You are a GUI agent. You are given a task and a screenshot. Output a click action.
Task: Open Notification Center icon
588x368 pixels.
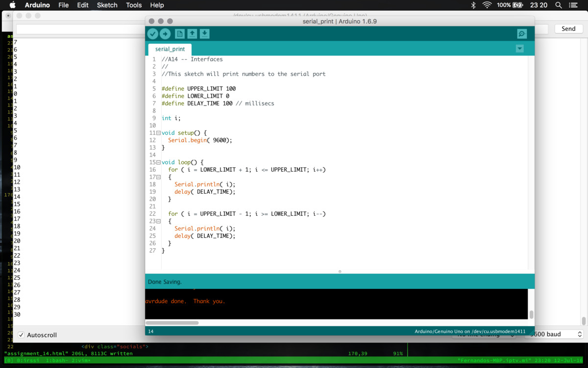(573, 5)
